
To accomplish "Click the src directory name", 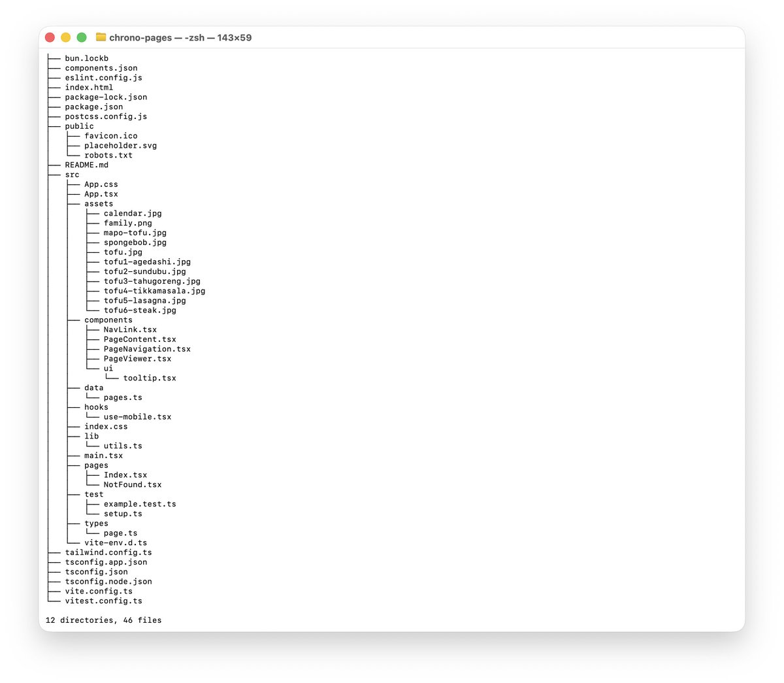I will tap(72, 175).
